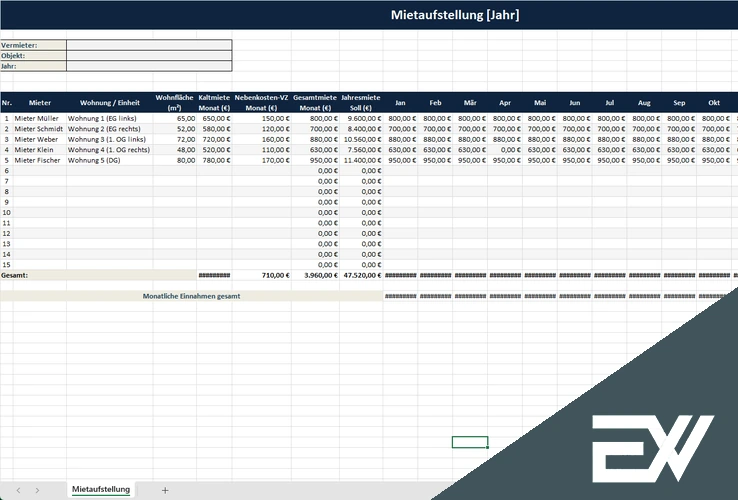Click the Gesamt: total row label
The width and height of the screenshot is (738, 500).
click(98, 275)
